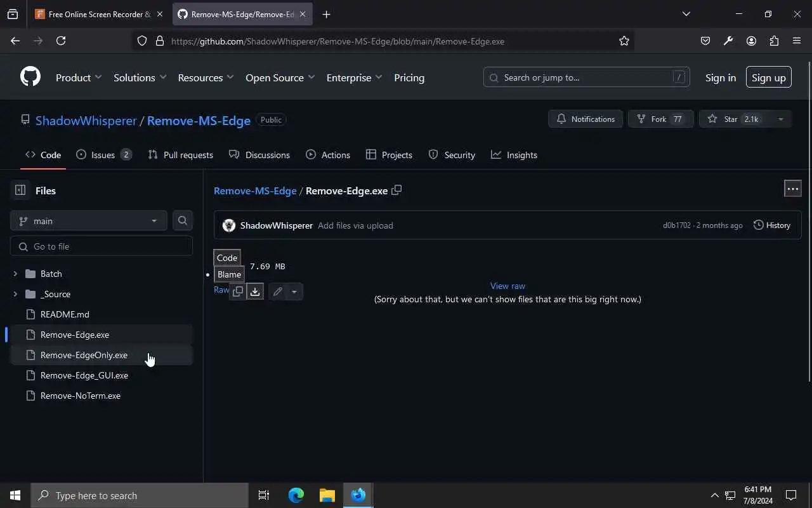The width and height of the screenshot is (812, 508).
Task: Open ShadowWhisperer avatar image
Action: pyautogui.click(x=229, y=225)
